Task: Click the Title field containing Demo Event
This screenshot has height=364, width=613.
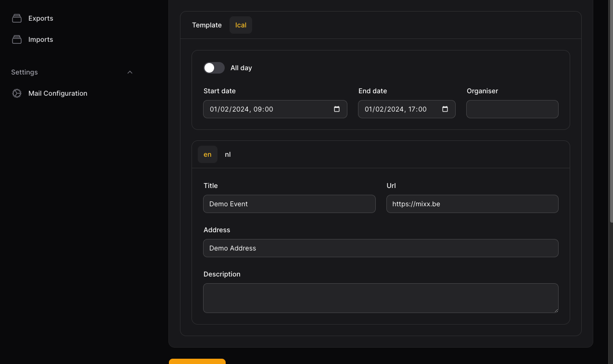Action: (289, 204)
